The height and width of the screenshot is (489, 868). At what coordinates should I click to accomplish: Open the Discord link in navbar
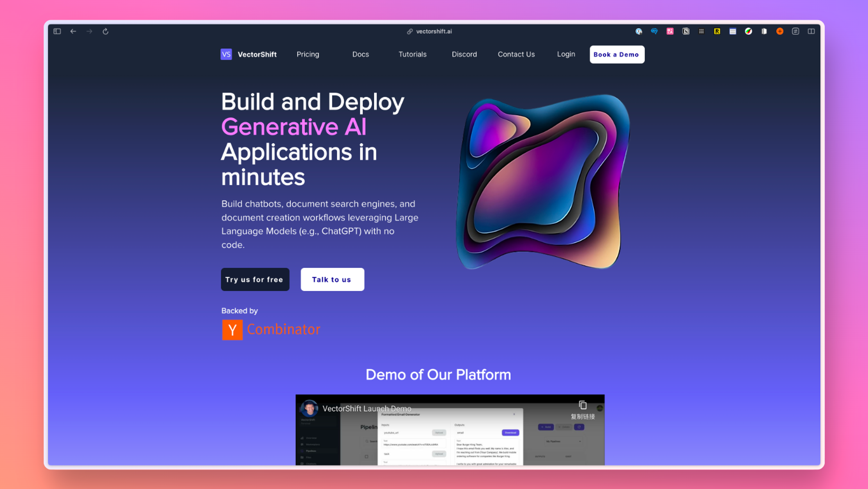point(464,54)
